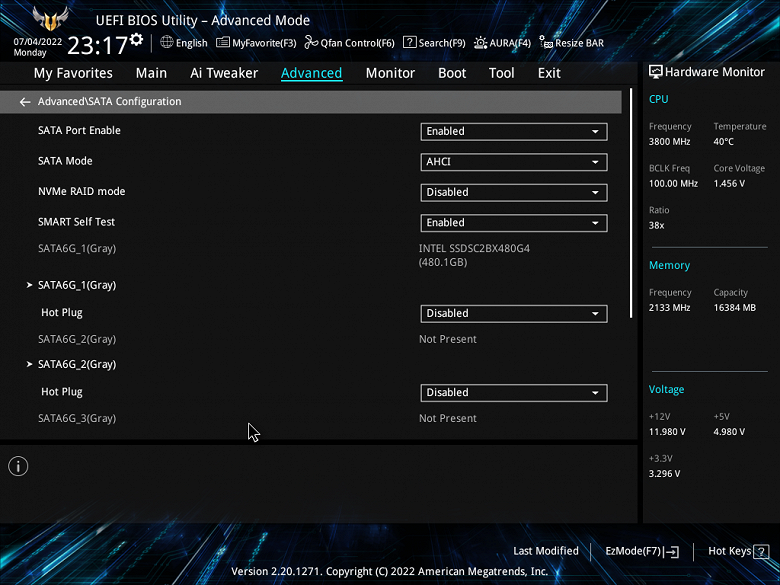Click Memory section heading
This screenshot has width=780, height=585.
pyautogui.click(x=669, y=266)
